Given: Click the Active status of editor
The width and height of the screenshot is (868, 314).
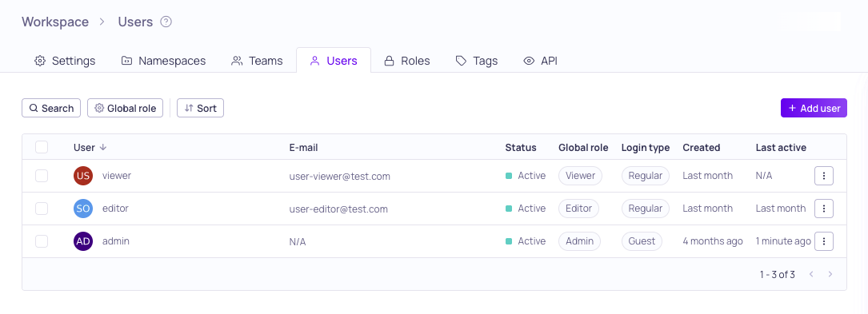Looking at the screenshot, I should click(526, 209).
